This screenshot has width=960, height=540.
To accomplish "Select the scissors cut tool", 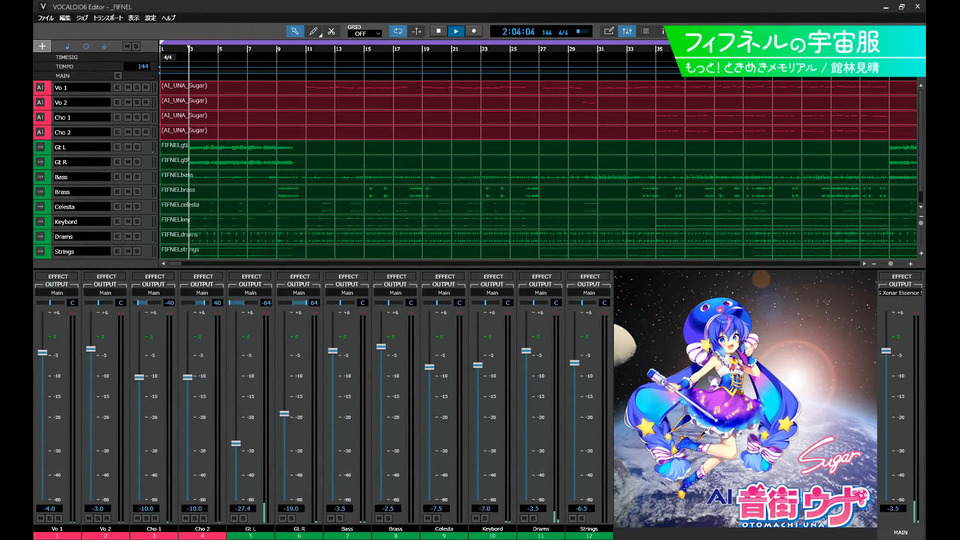I will click(331, 31).
